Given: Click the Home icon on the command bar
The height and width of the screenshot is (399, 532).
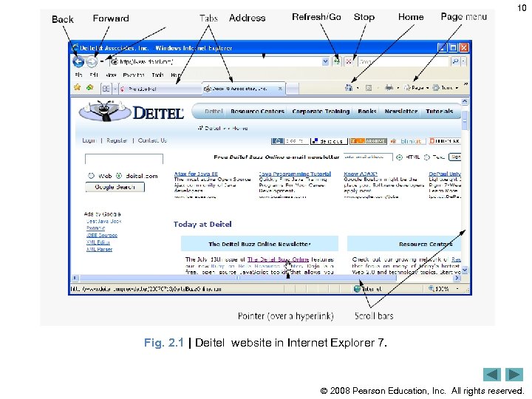Looking at the screenshot, I should click(x=349, y=87).
